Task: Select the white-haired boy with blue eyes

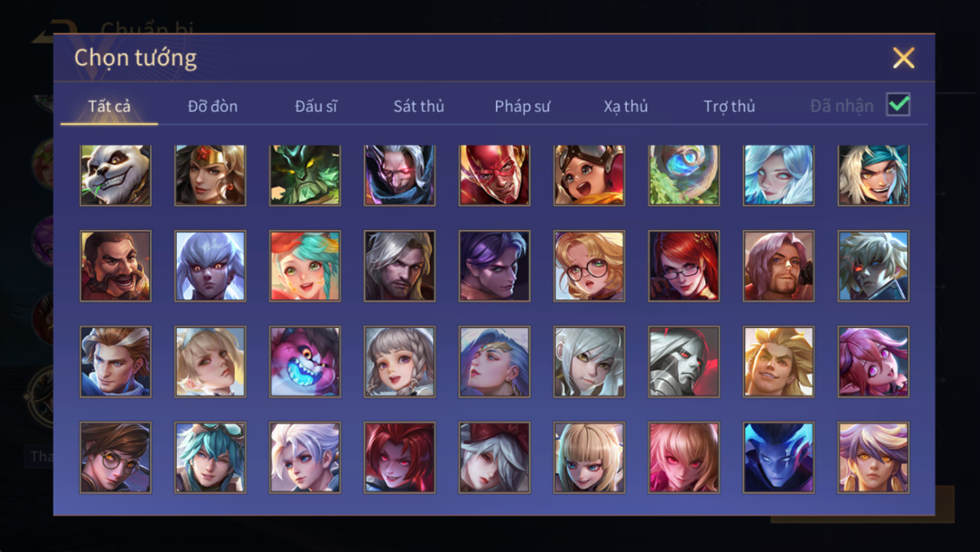Action: (x=305, y=457)
